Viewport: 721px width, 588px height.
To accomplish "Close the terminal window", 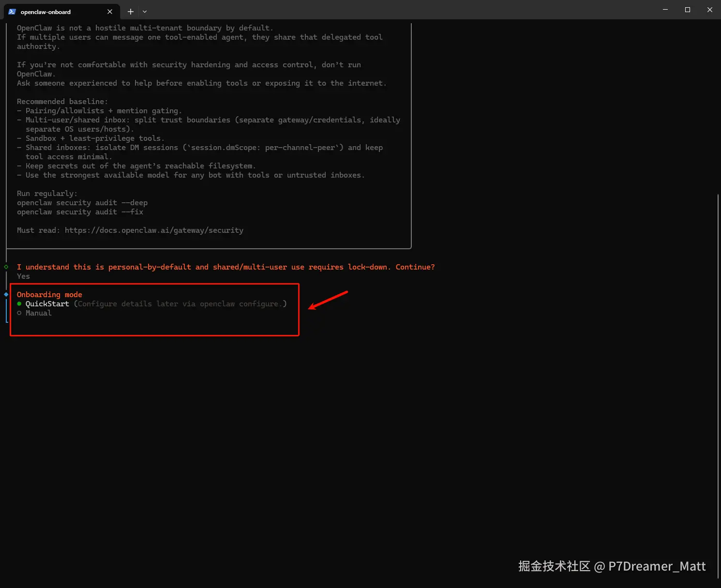I will coord(710,10).
